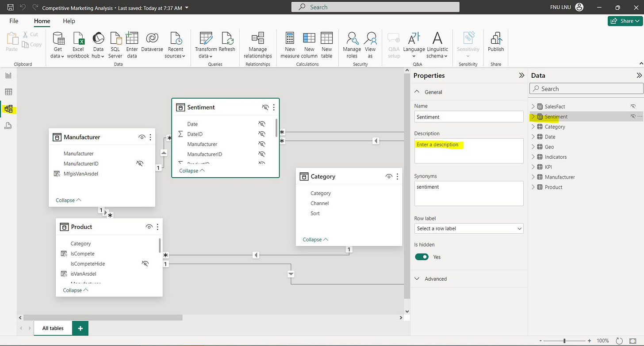Create a New measure
644x346 pixels.
pyautogui.click(x=290, y=45)
